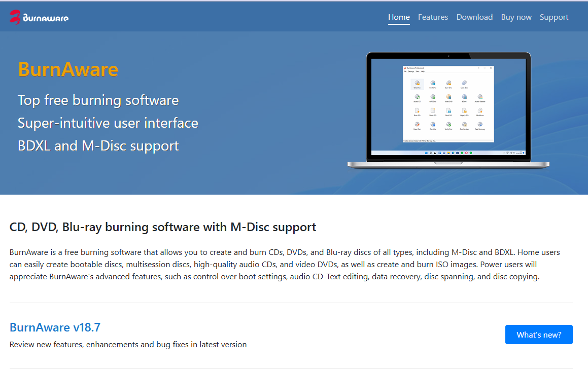This screenshot has height=369, width=588.
Task: Select Buy now in the top navigation
Action: tap(516, 17)
